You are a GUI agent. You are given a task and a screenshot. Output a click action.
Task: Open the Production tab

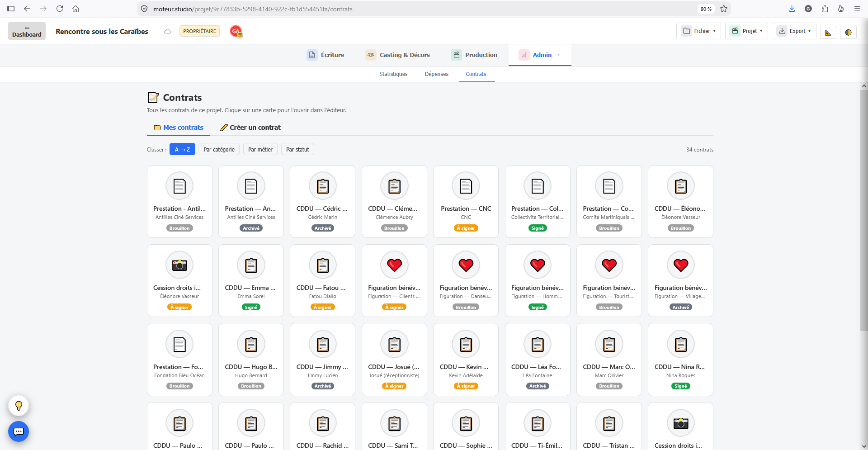[x=474, y=55]
